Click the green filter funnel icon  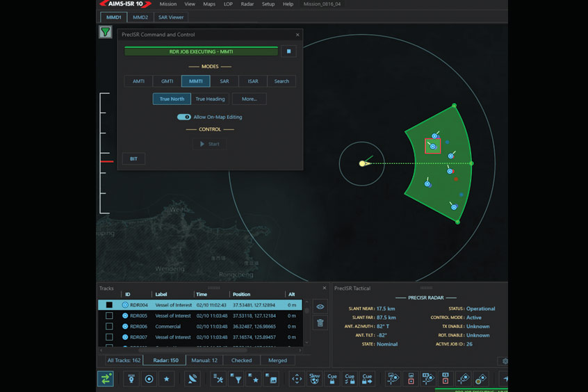(x=105, y=32)
